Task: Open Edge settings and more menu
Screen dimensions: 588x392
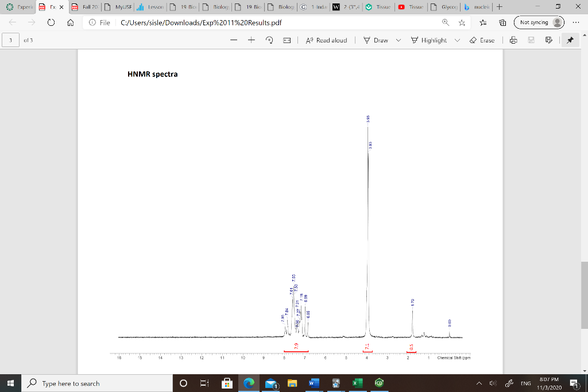Action: 576,22
